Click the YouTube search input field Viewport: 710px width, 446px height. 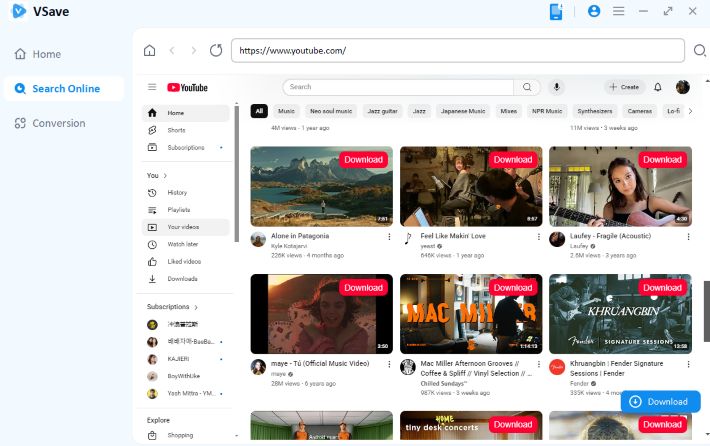pos(398,87)
